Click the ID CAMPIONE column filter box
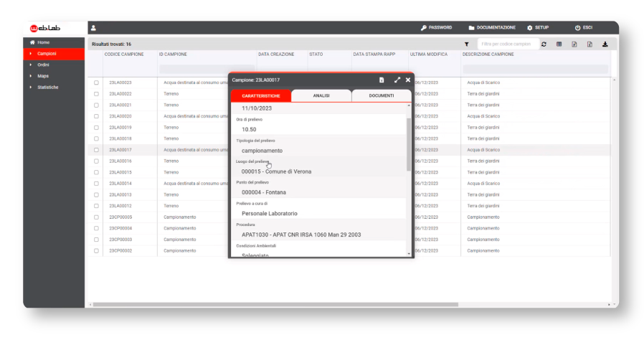644x345 pixels. point(207,69)
